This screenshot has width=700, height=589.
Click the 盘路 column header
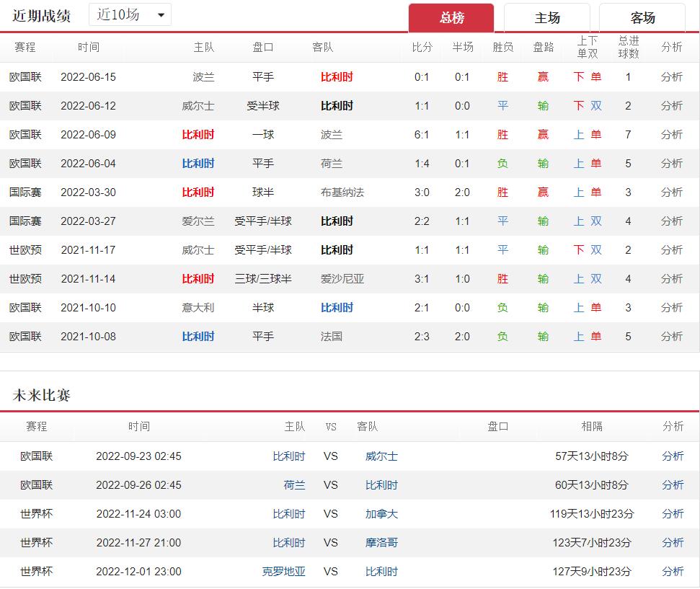544,47
